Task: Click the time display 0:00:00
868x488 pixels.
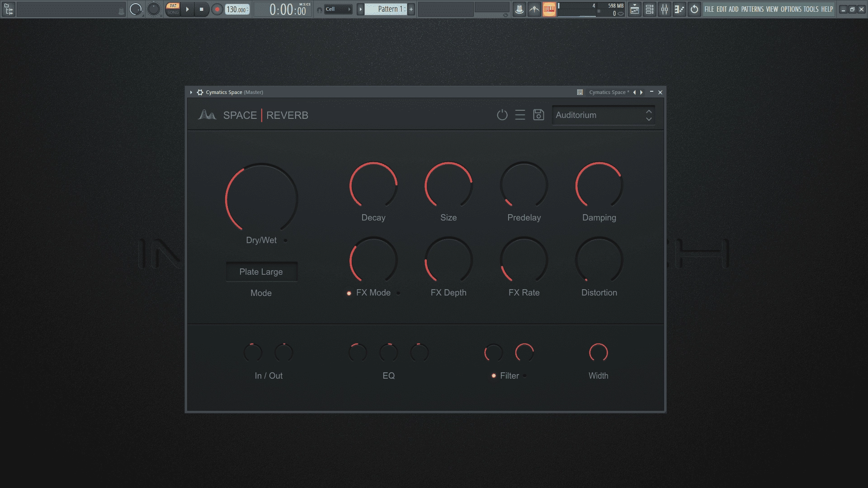Action: coord(288,9)
